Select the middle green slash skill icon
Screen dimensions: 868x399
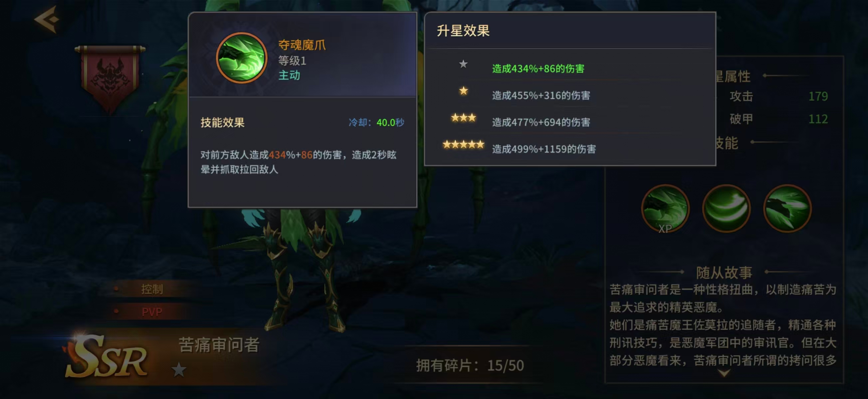point(726,209)
